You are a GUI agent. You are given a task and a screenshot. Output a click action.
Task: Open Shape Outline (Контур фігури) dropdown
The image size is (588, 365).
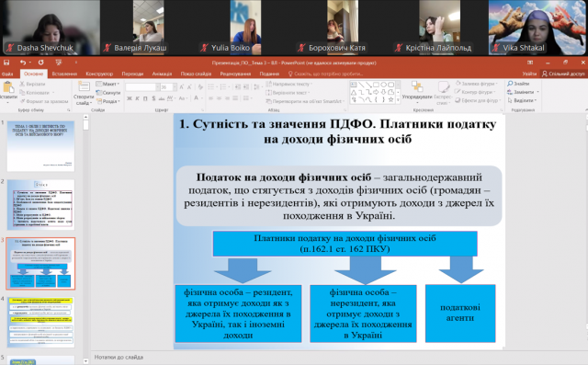coord(476,92)
